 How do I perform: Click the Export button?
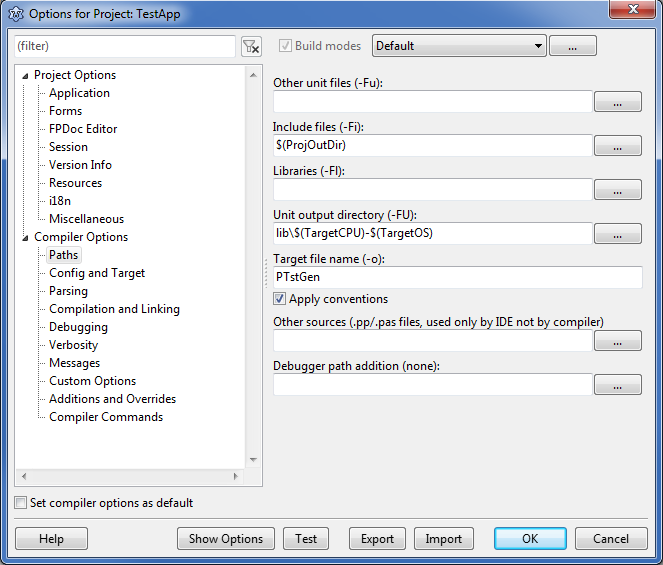tap(377, 538)
